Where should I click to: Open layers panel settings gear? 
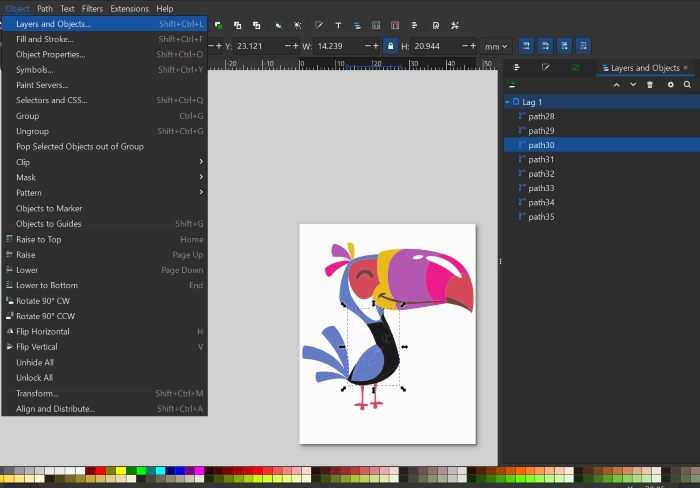[x=670, y=85]
